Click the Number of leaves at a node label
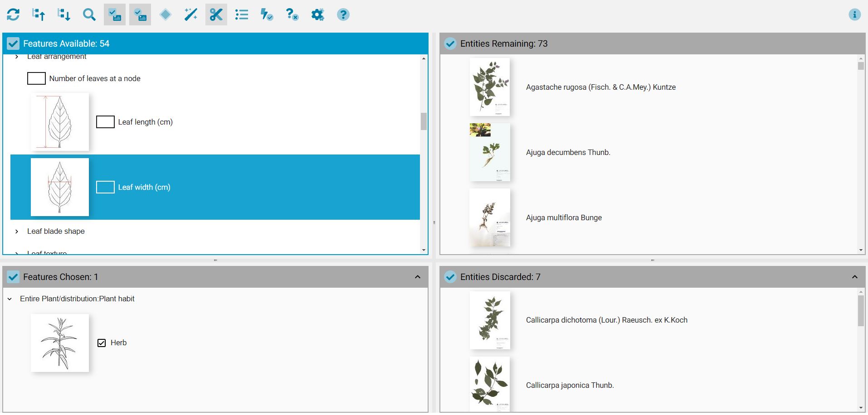The width and height of the screenshot is (868, 415). pyautogui.click(x=95, y=78)
